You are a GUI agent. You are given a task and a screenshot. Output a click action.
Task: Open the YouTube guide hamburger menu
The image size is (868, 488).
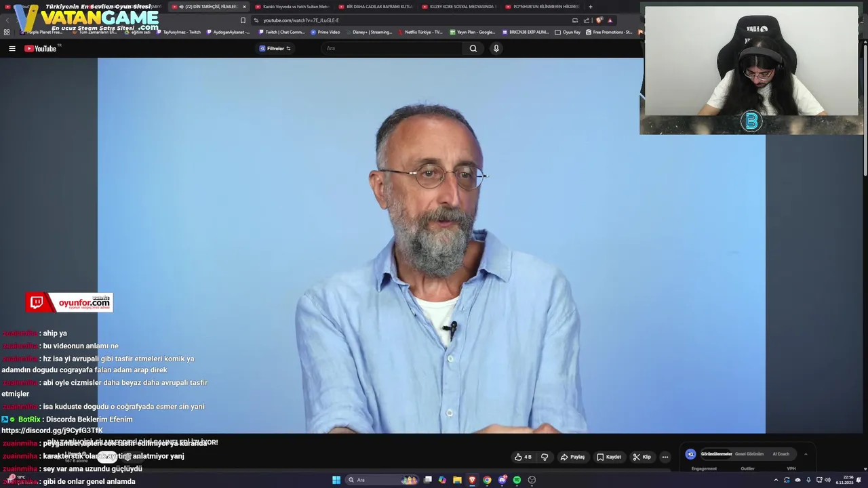coord(12,48)
